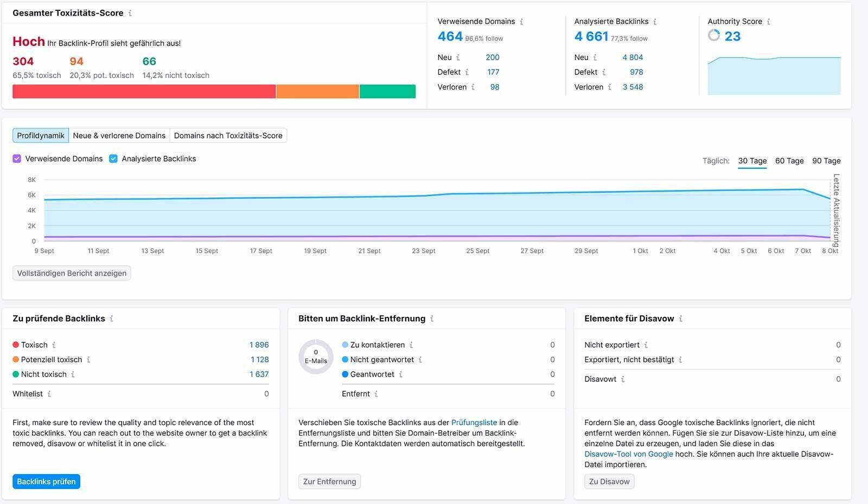Image resolution: width=868 pixels, height=504 pixels.
Task: Click the green non-toxic bar segment
Action: (x=387, y=92)
